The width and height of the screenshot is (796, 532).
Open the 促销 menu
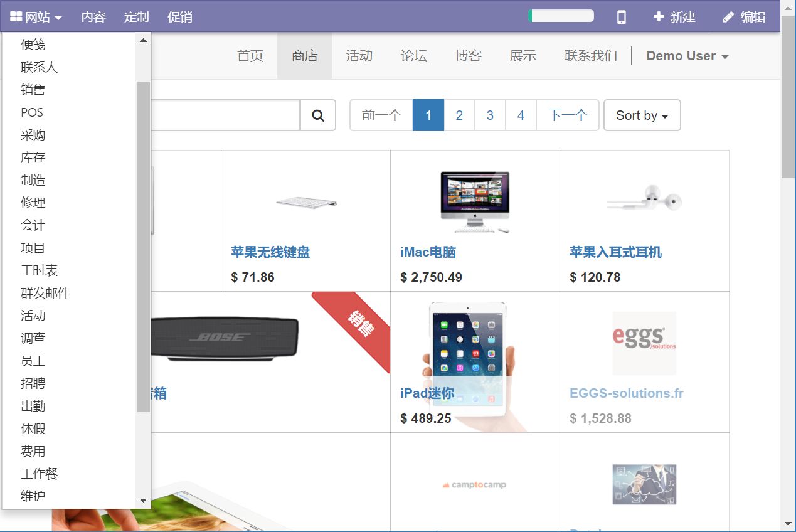[x=180, y=17]
